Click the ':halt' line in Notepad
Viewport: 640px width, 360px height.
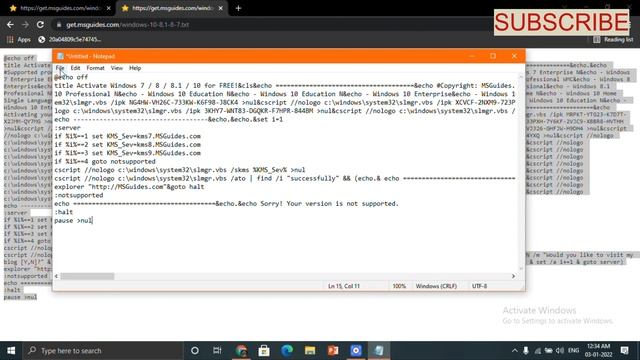(x=64, y=212)
